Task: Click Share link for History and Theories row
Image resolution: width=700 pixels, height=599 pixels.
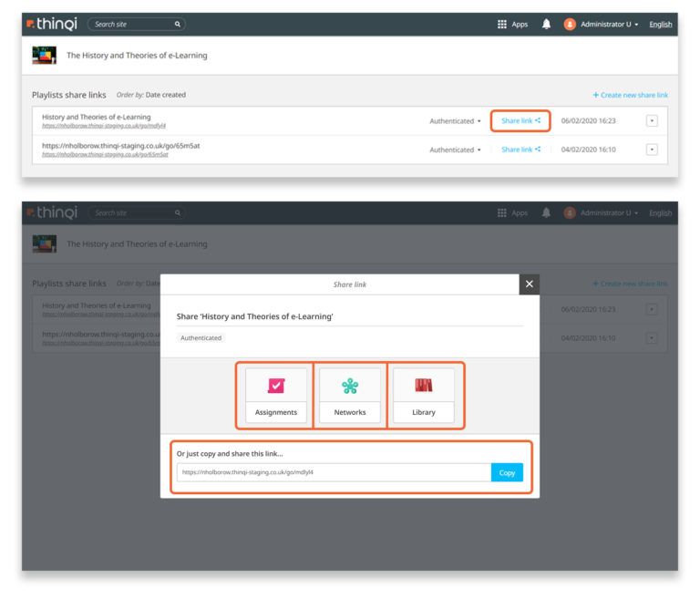Action: pyautogui.click(x=520, y=120)
